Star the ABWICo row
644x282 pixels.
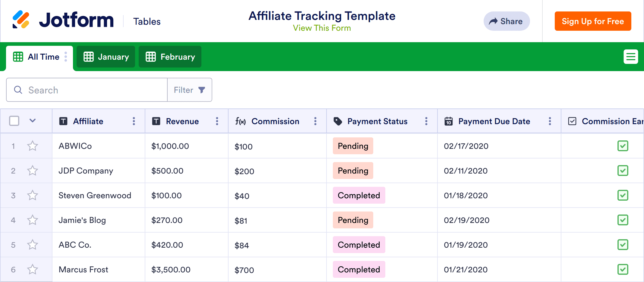(x=33, y=146)
